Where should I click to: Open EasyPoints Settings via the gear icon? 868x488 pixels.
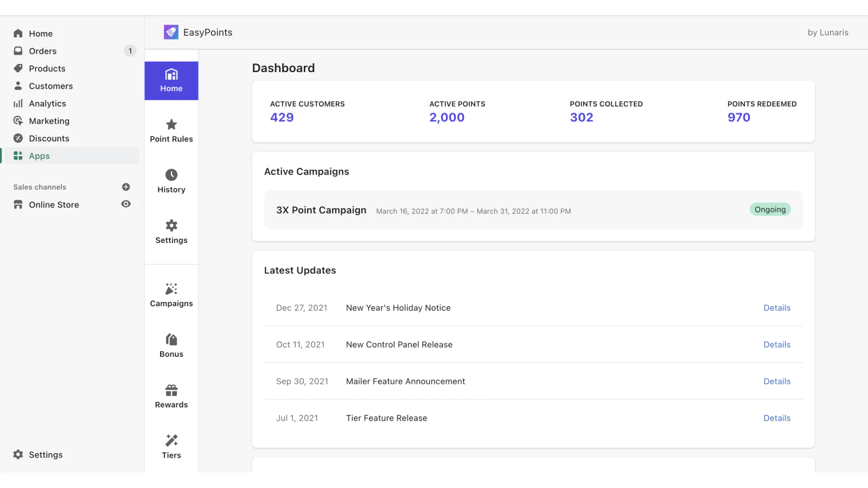171,225
